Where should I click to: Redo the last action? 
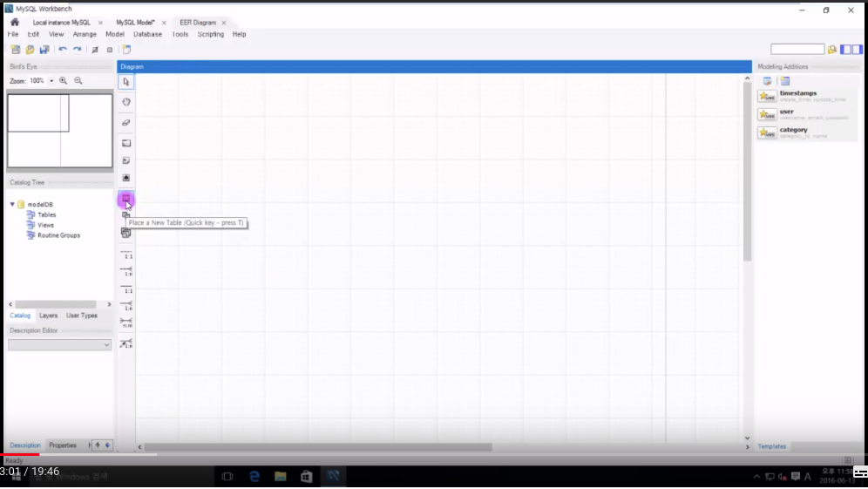(78, 50)
